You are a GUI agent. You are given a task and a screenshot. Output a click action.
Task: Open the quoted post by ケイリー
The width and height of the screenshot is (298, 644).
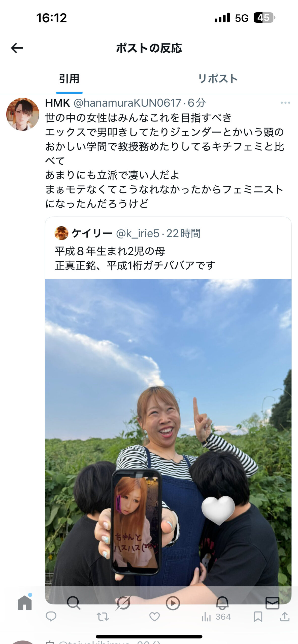pyautogui.click(x=168, y=248)
